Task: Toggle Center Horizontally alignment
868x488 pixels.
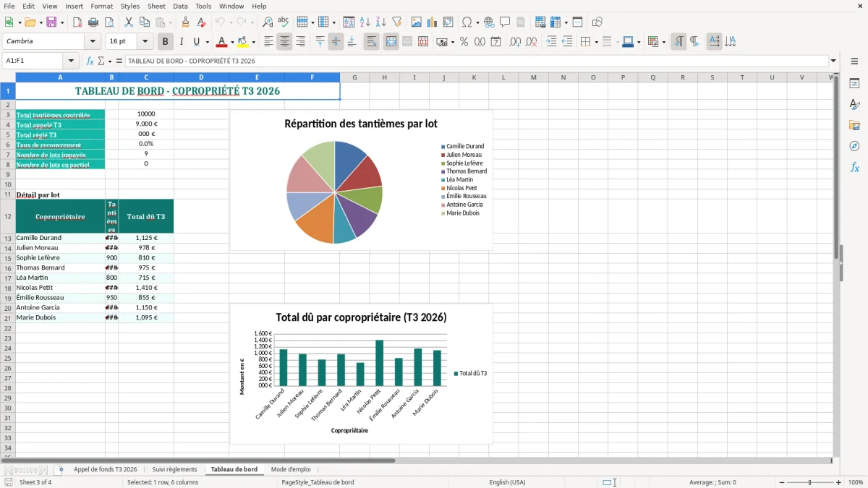Action: tap(284, 42)
